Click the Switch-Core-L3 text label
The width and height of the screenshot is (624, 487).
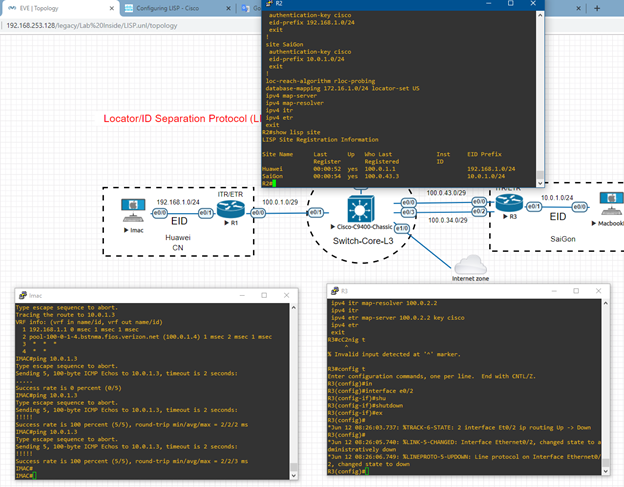(x=363, y=241)
